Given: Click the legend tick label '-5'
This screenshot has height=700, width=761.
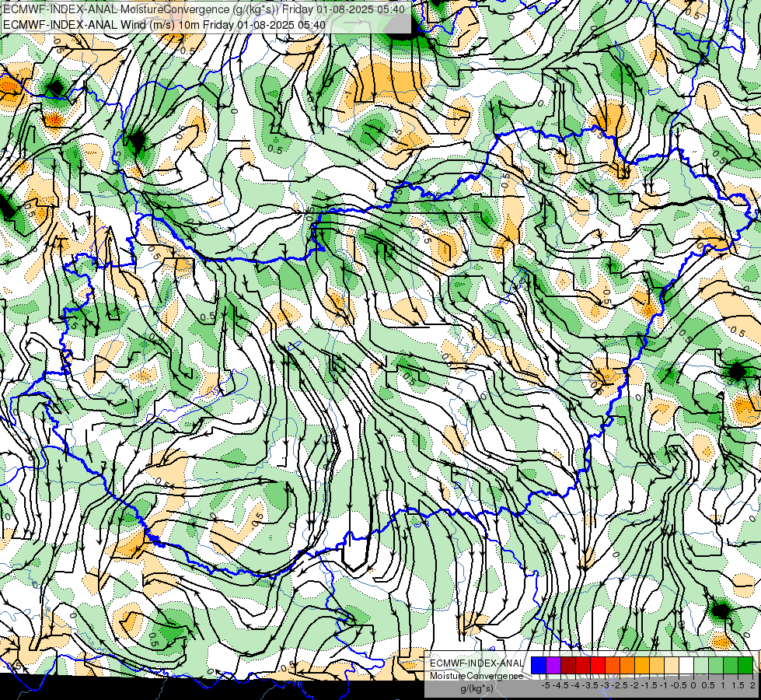Looking at the screenshot, I should pyautogui.click(x=546, y=685).
